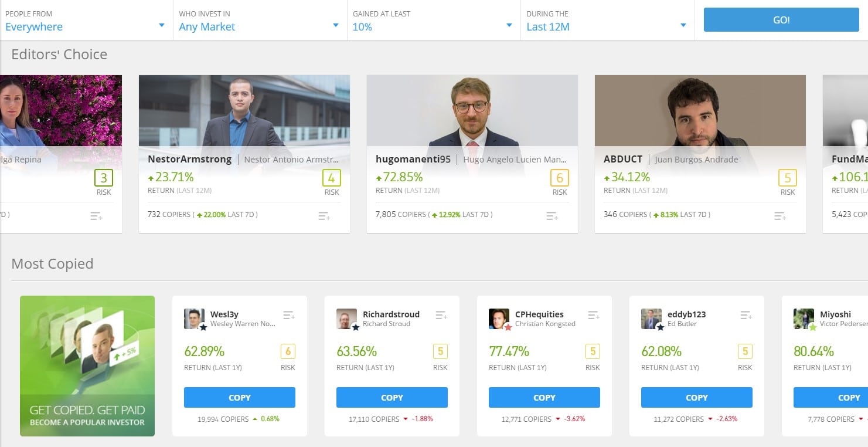Image resolution: width=868 pixels, height=447 pixels.
Task: Click the 77.47% return of CPHequities
Action: [509, 351]
